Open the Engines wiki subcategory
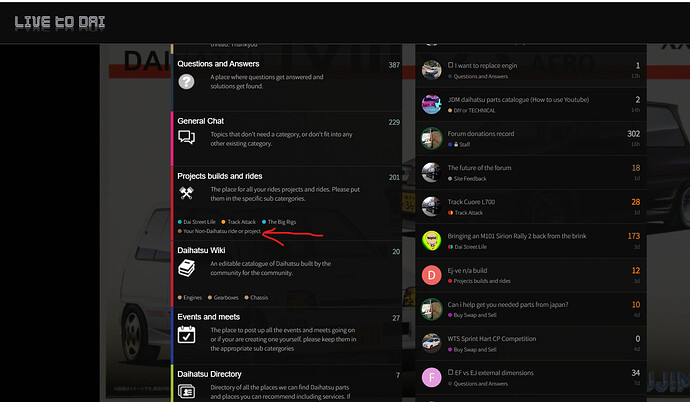 click(190, 297)
